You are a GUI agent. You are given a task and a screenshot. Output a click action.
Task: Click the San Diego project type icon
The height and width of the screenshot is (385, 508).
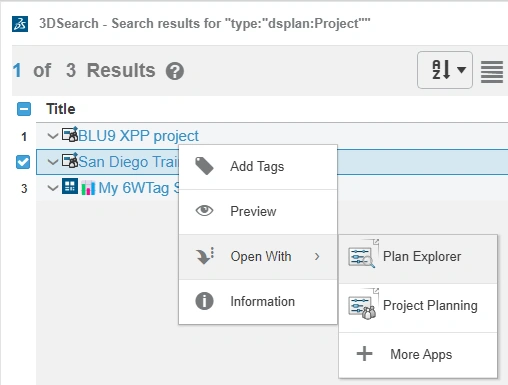tap(70, 161)
